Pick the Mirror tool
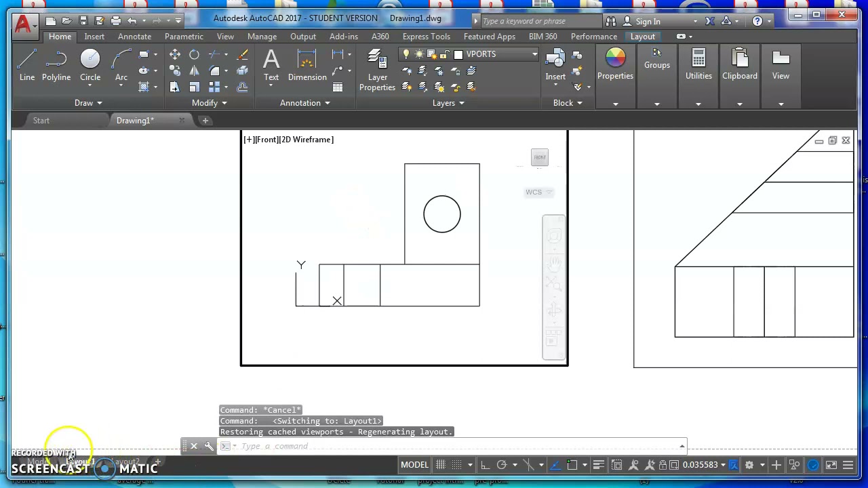This screenshot has width=868, height=488. [x=195, y=70]
